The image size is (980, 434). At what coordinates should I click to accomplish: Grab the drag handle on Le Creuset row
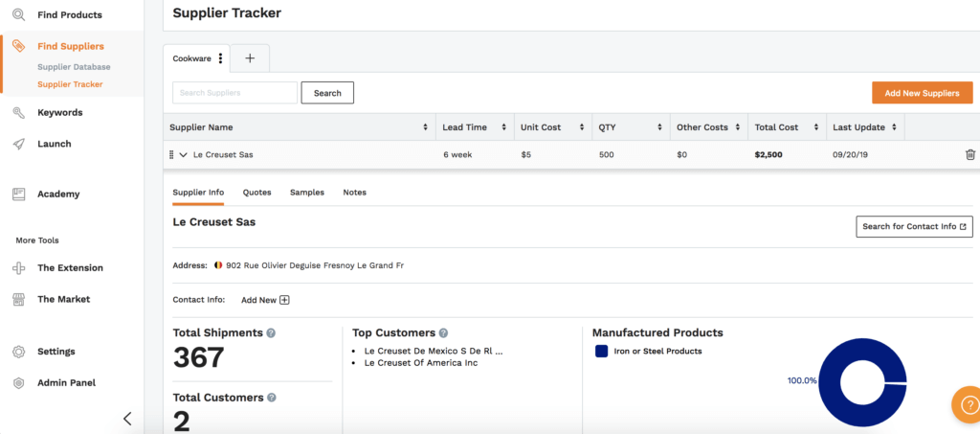click(171, 154)
